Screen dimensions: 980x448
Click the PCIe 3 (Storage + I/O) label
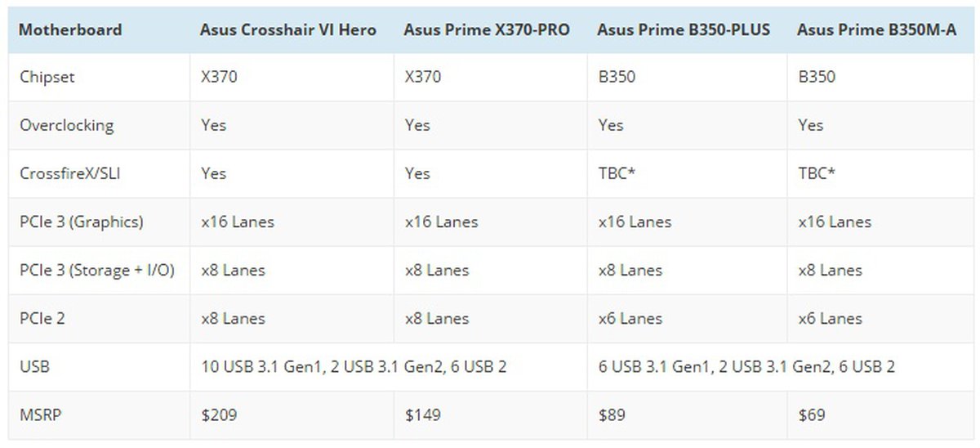click(x=96, y=271)
